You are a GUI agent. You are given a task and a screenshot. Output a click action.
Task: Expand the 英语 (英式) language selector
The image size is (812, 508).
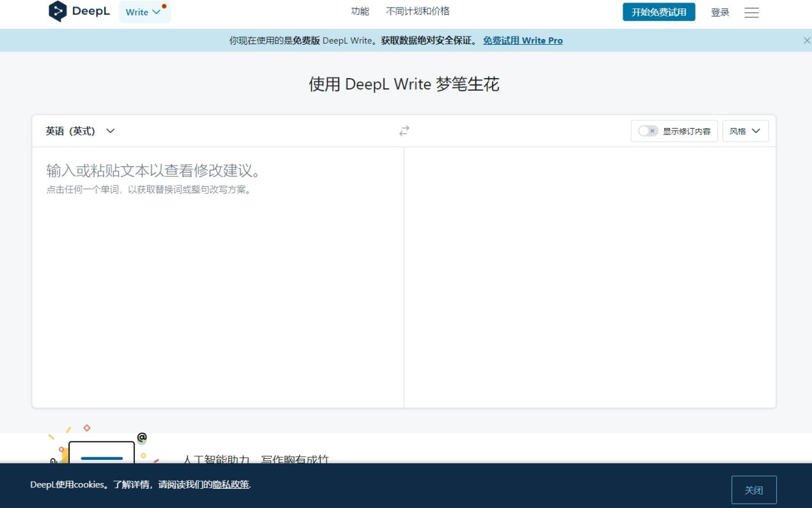pyautogui.click(x=80, y=131)
